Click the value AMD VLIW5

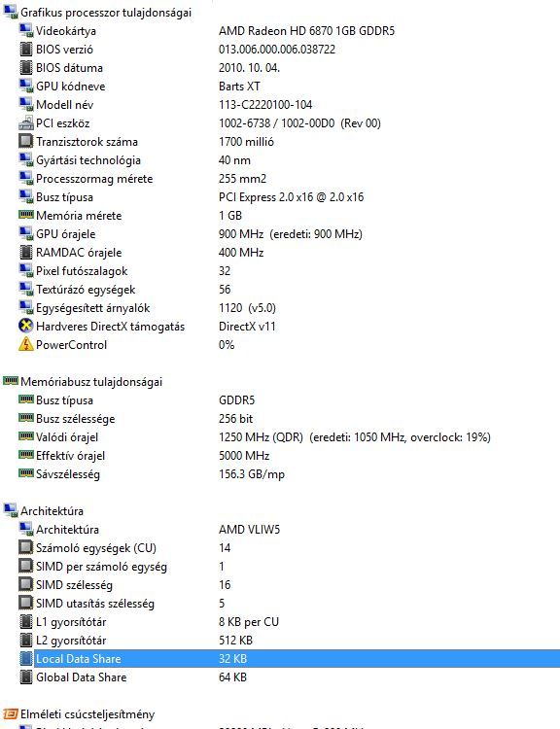249,529
